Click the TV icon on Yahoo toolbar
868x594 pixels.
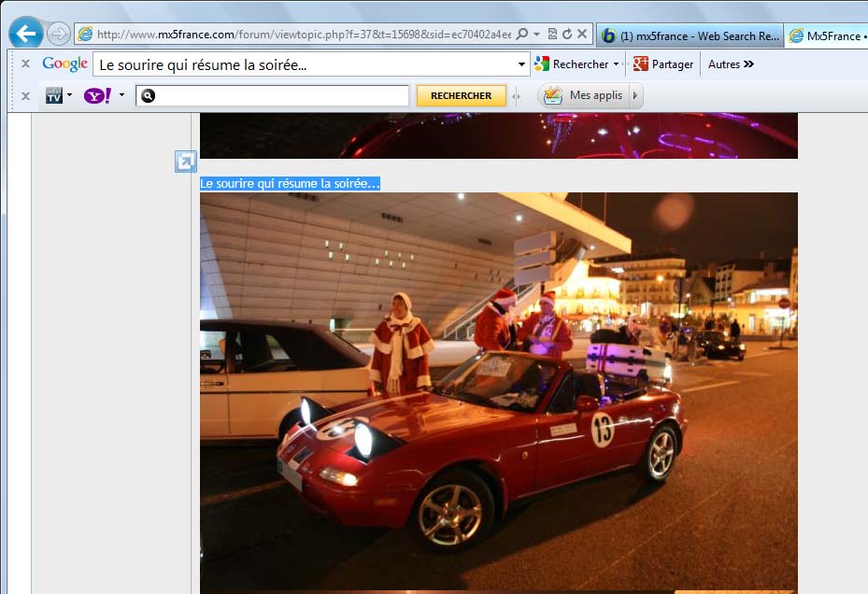[x=54, y=95]
